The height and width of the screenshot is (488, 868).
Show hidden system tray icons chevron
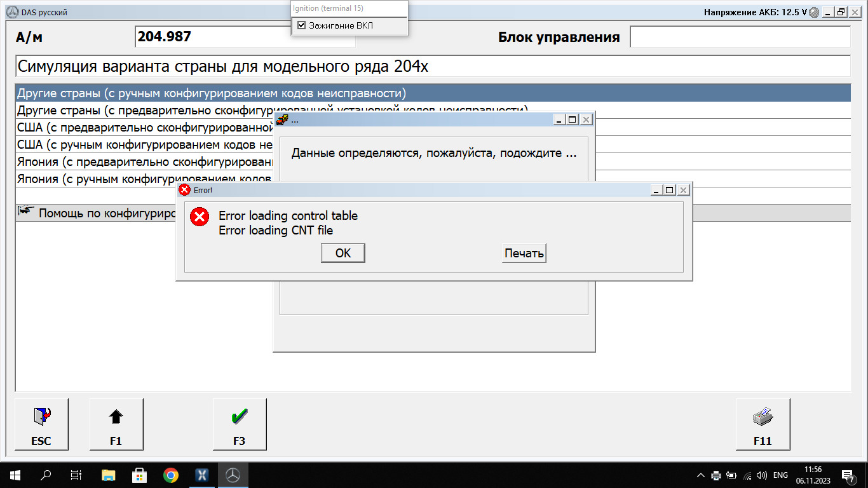pos(701,475)
